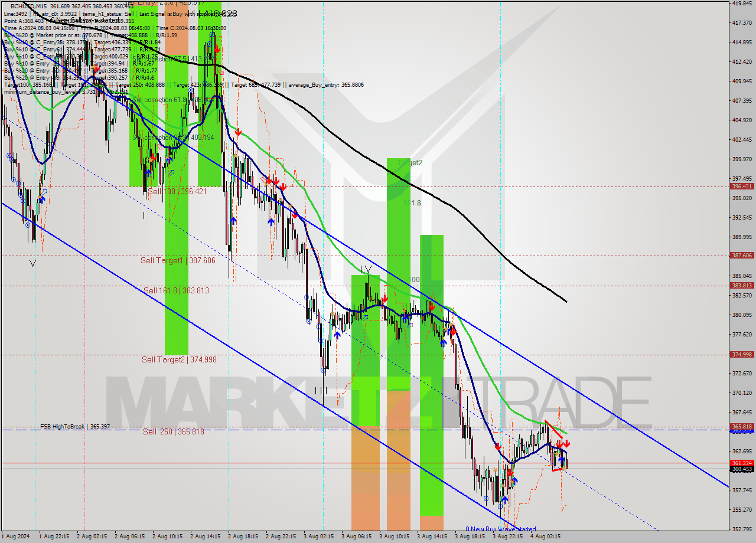Click the '3 Aug 06:15' time axis label
The height and width of the screenshot is (543, 756).
(357, 537)
